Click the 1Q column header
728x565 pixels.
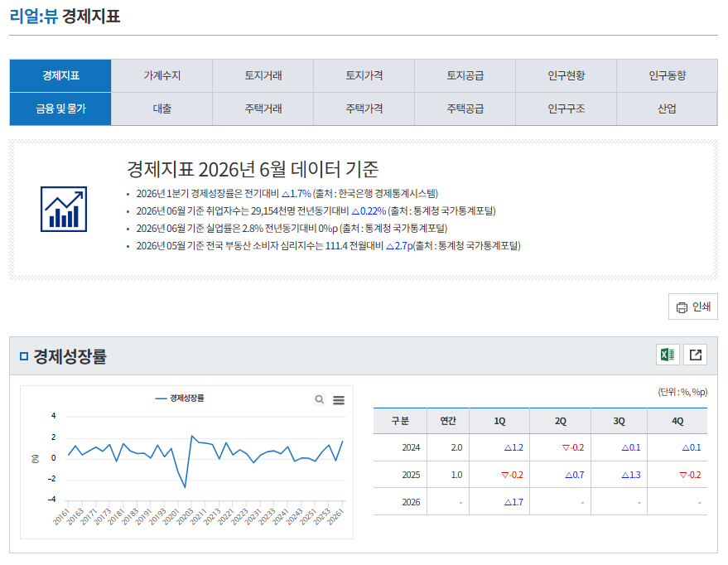click(499, 421)
